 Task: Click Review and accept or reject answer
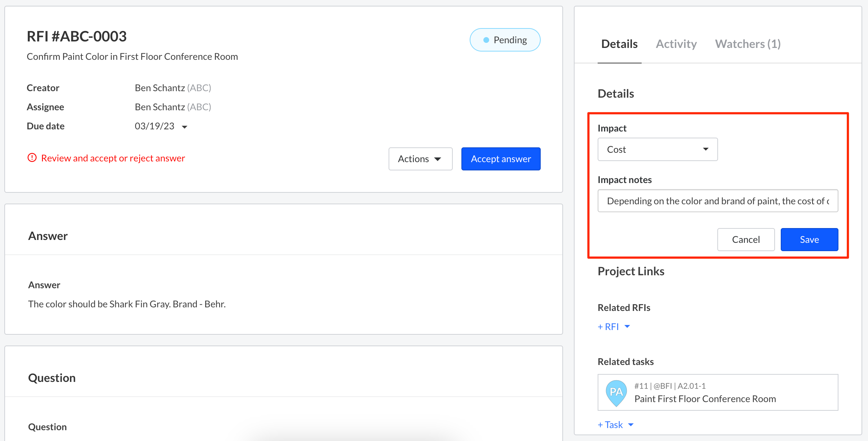coord(113,158)
